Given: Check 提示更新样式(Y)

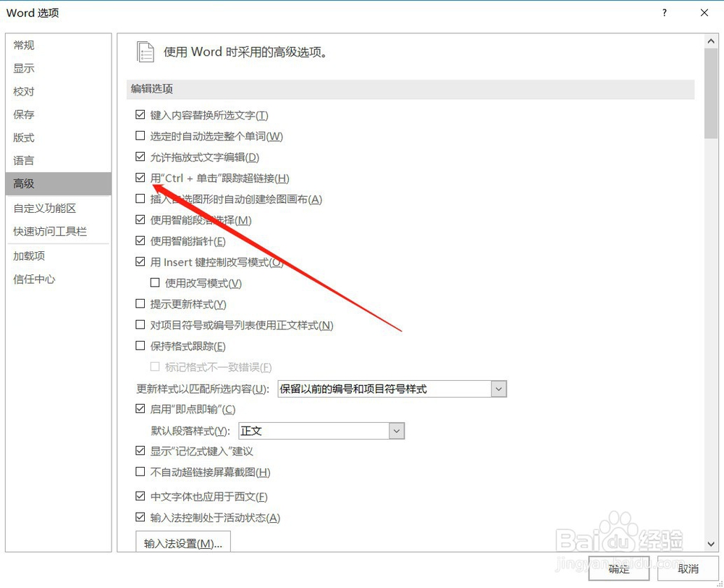Looking at the screenshot, I should pos(140,304).
